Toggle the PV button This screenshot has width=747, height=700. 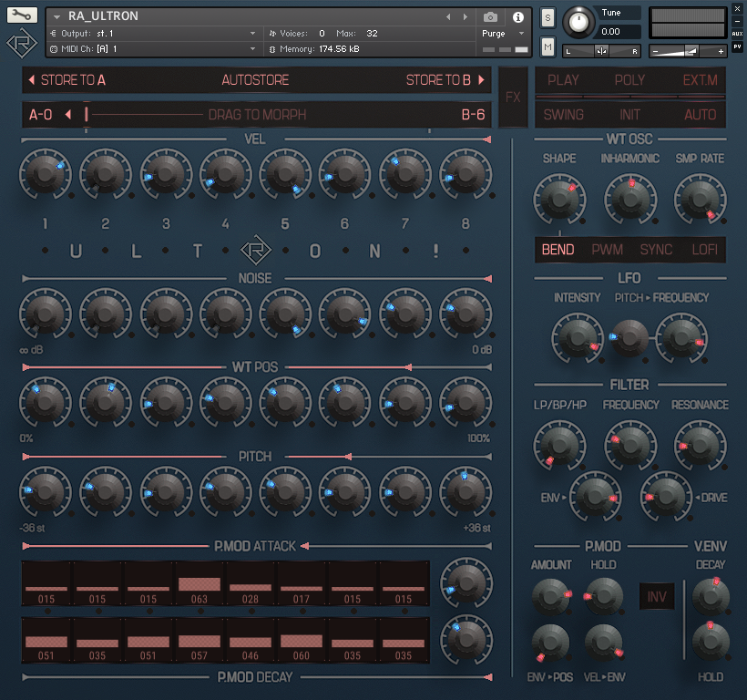tap(737, 46)
